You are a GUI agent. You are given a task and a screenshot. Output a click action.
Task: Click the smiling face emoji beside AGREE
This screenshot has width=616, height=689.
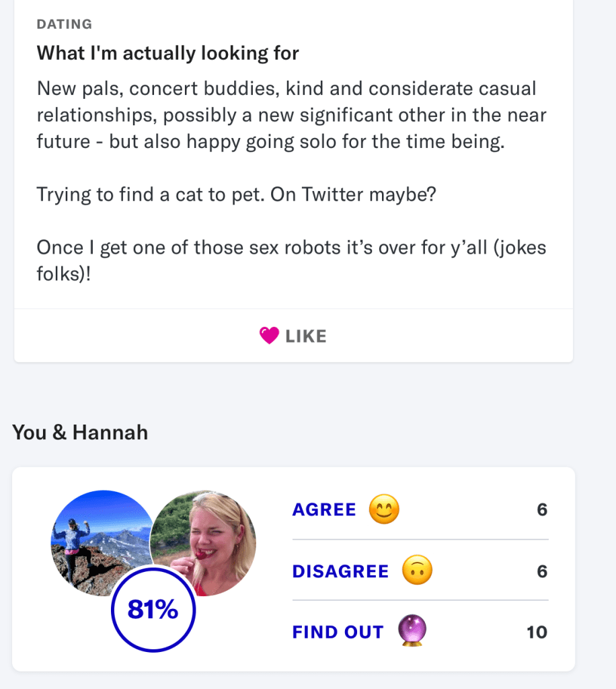click(x=384, y=509)
